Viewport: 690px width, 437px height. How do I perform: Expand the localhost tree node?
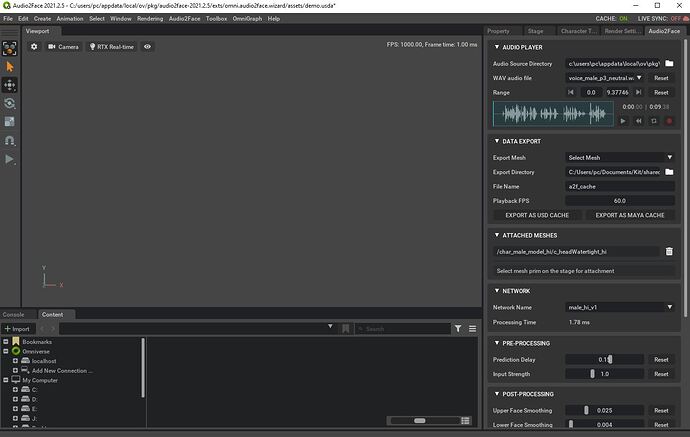[x=15, y=360]
